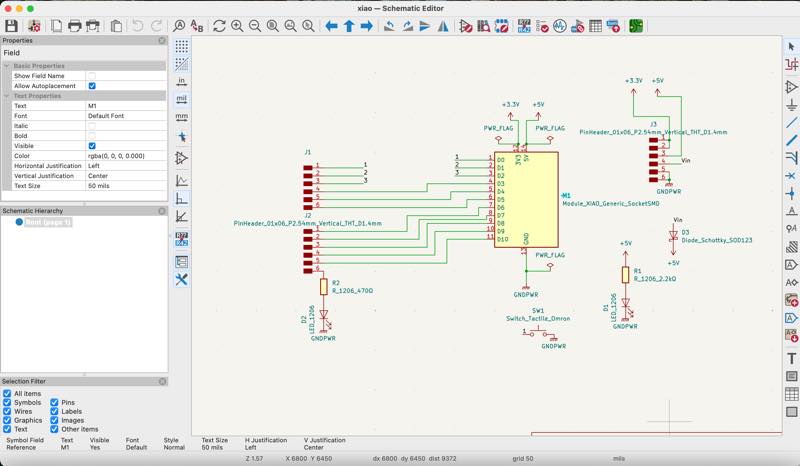Viewport: 800px width, 466px height.
Task: Toggle Images in Selection Filter
Action: [x=54, y=420]
